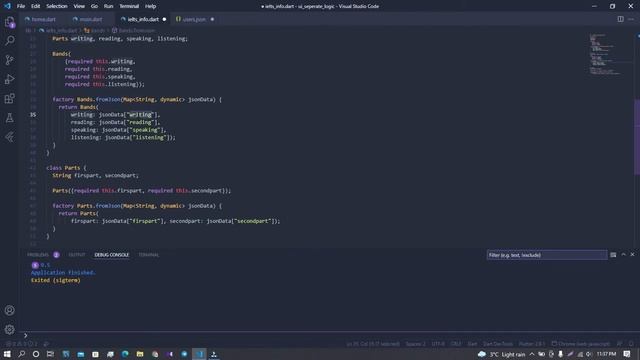This screenshot has width=640, height=360.
Task: Open the weather Light rain widget
Action: pyautogui.click(x=502, y=354)
